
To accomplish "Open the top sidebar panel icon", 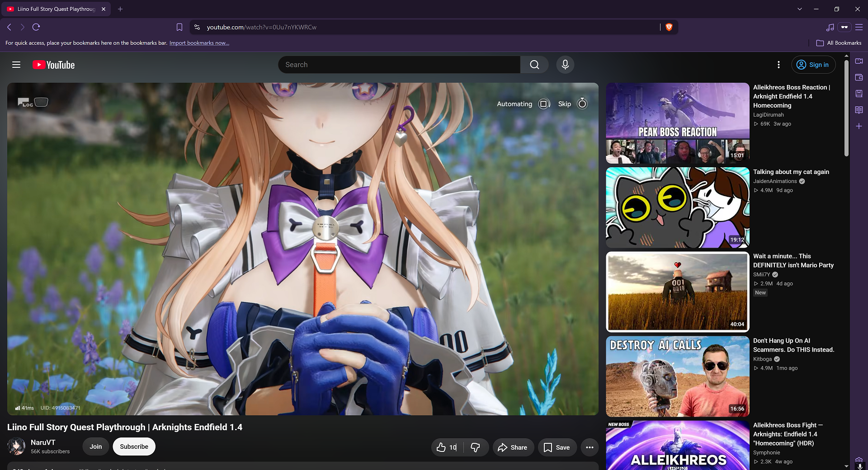I will [x=859, y=61].
